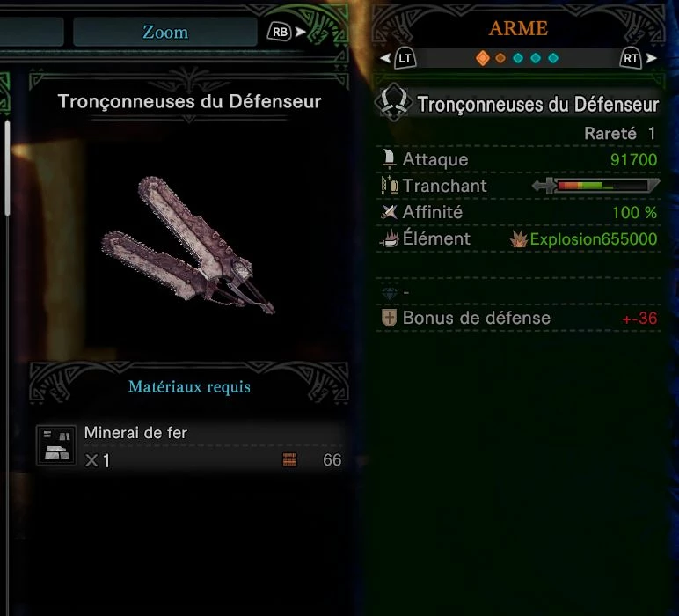This screenshot has height=616, width=679.
Task: Go to next page with right arrow
Action: pyautogui.click(x=651, y=58)
